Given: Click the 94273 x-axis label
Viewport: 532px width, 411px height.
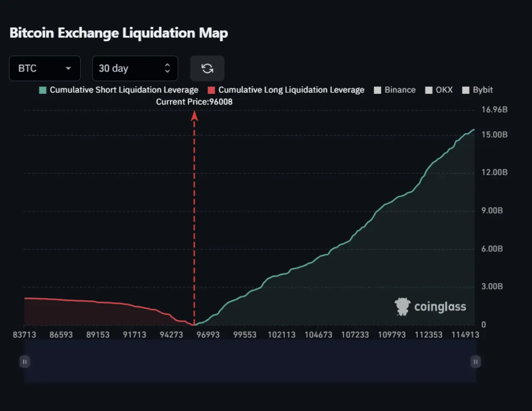Looking at the screenshot, I should [x=171, y=335].
